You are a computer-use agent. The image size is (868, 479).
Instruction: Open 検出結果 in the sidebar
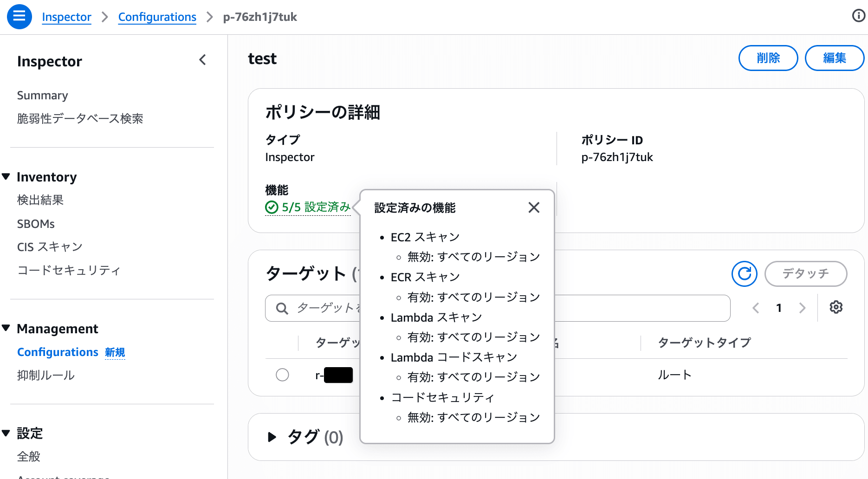pos(40,200)
